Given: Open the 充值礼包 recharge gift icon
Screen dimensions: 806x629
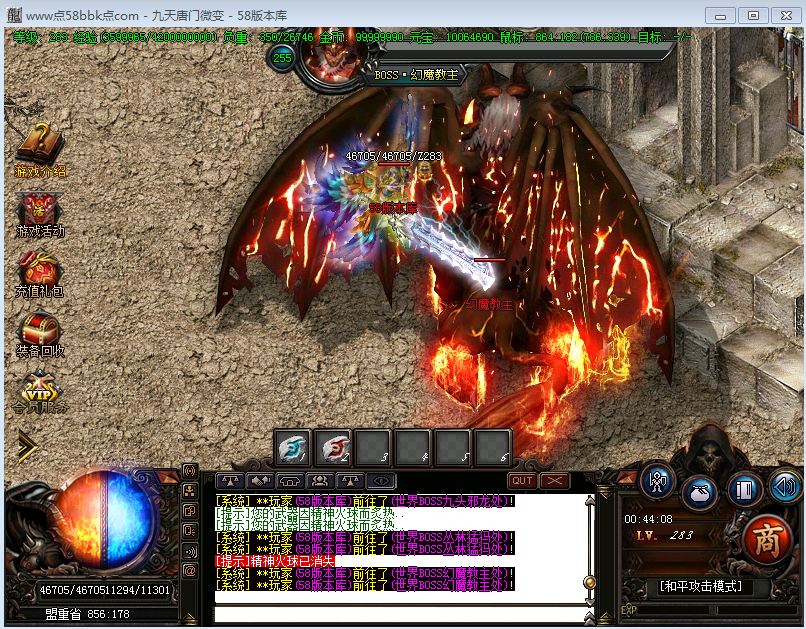Looking at the screenshot, I should click(x=40, y=274).
